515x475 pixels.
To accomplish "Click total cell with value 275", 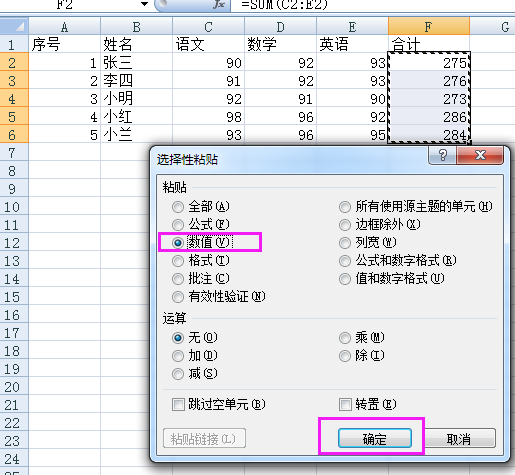I will click(x=429, y=62).
